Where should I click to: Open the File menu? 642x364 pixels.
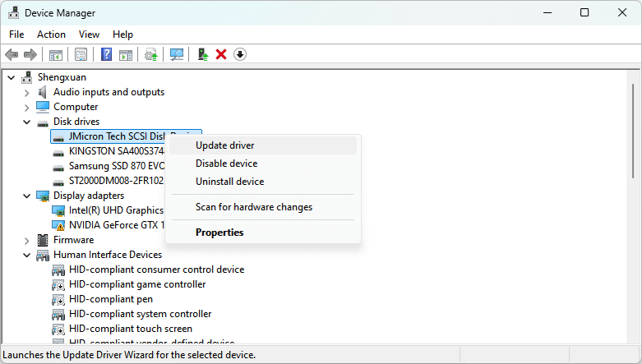(x=16, y=35)
